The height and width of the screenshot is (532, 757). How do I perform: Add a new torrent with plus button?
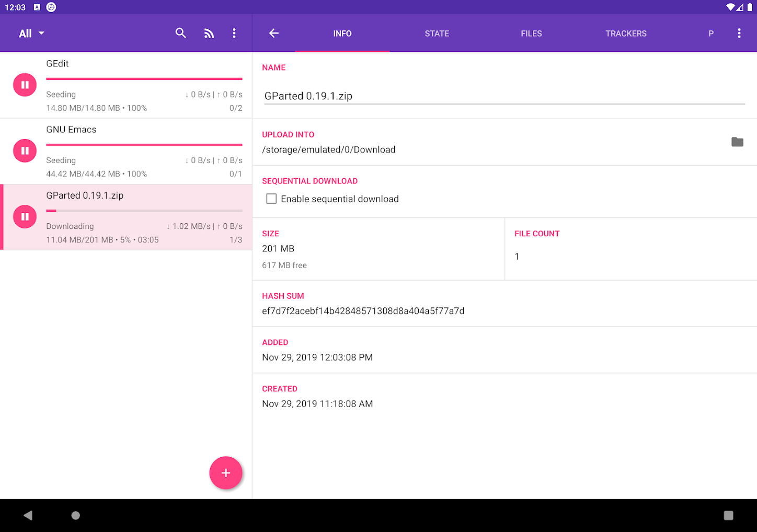tap(226, 473)
